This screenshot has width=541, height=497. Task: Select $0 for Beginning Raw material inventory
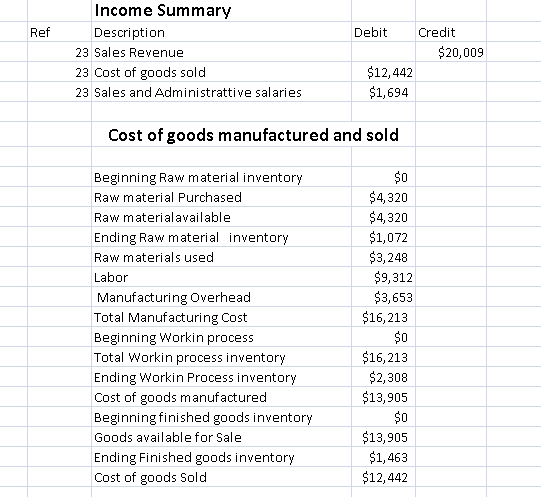coord(383,177)
